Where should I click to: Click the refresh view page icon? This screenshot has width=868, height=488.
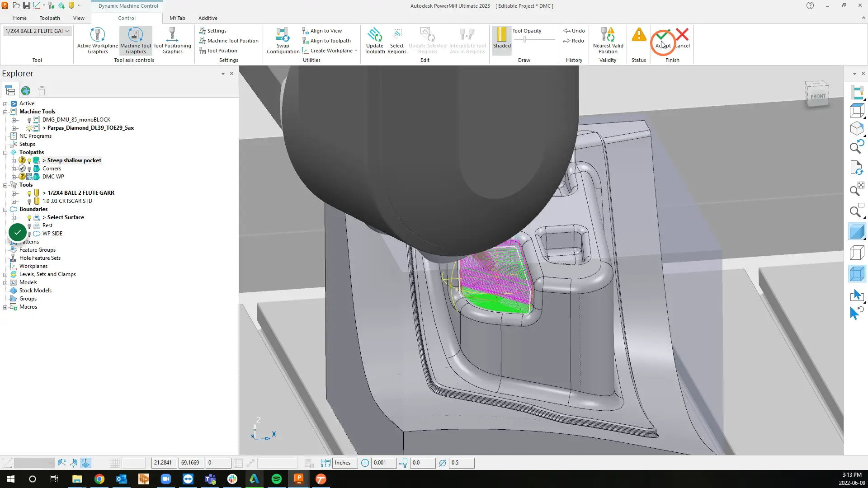857,168
